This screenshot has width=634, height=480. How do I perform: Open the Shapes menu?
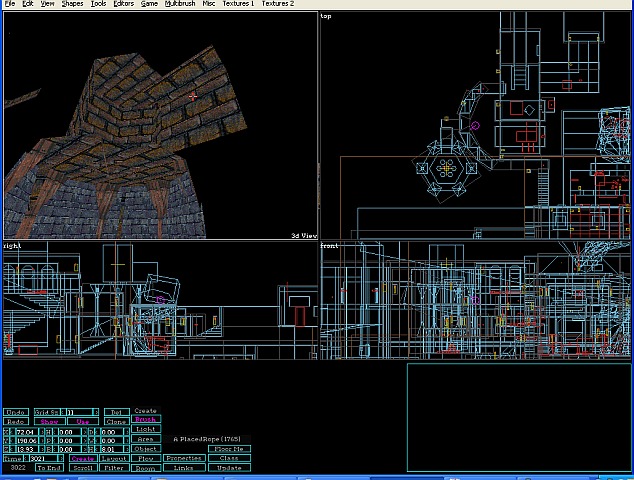click(x=72, y=4)
